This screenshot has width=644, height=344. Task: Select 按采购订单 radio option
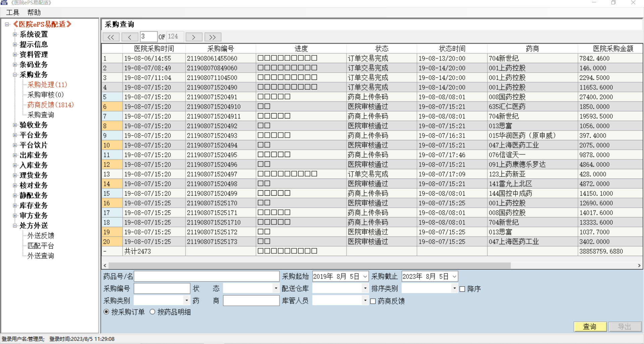pyautogui.click(x=106, y=312)
